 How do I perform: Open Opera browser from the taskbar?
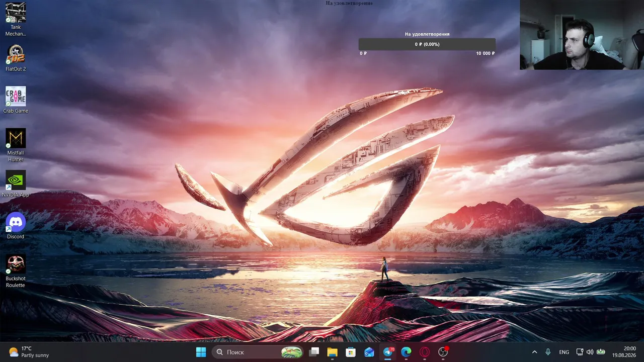[x=425, y=352]
